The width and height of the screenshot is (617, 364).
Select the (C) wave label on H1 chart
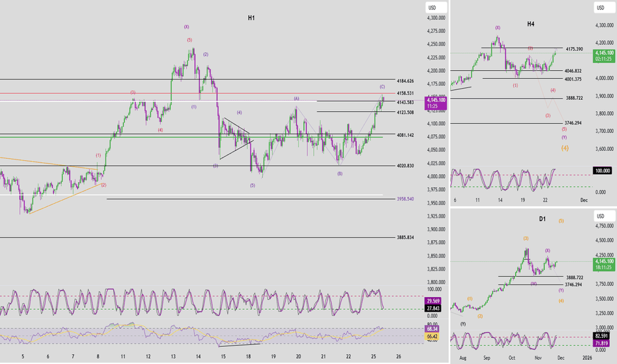382,87
